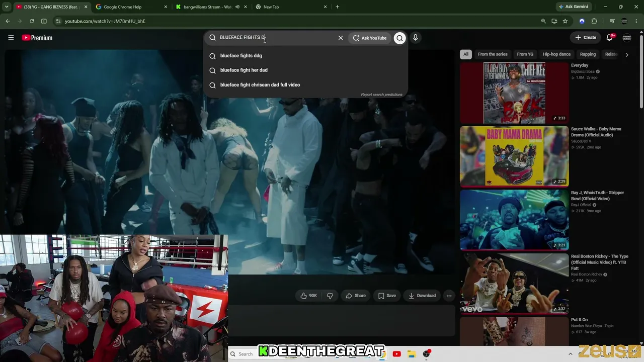Open the Baby Mama Drama thumbnail
The width and height of the screenshot is (644, 362).
[514, 156]
